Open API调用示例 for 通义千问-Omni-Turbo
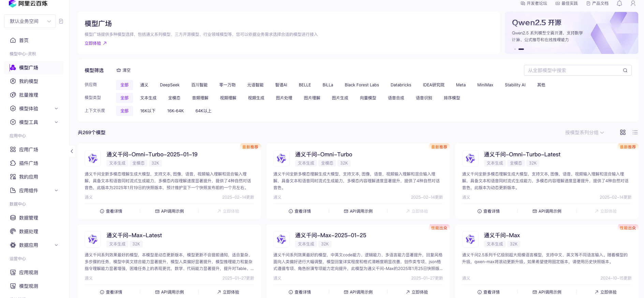The height and width of the screenshot is (298, 644). (x=358, y=211)
